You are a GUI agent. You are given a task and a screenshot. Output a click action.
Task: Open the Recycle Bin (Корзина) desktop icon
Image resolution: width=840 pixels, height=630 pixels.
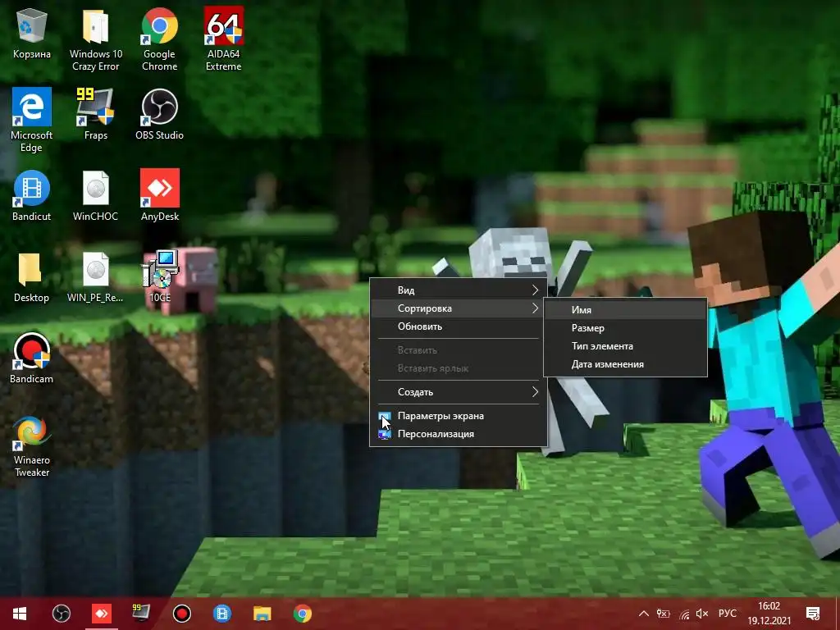32,33
